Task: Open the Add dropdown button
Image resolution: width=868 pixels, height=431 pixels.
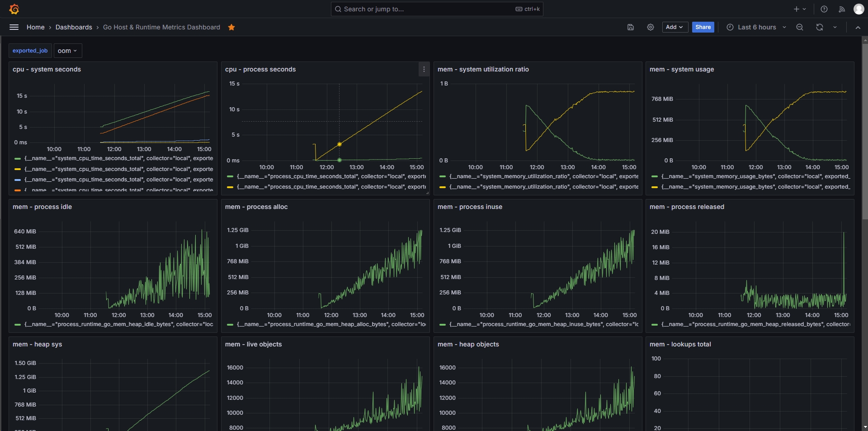Action: (675, 27)
